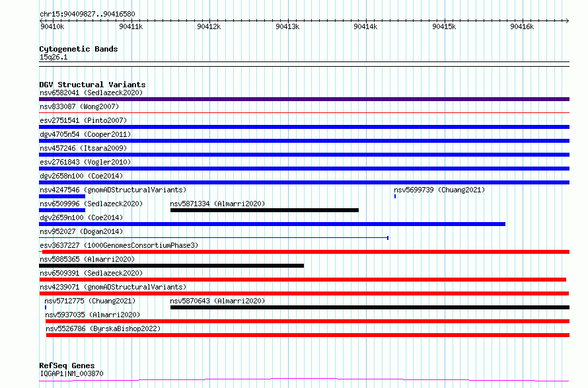Select the 15q26.1 band label

tap(54, 57)
